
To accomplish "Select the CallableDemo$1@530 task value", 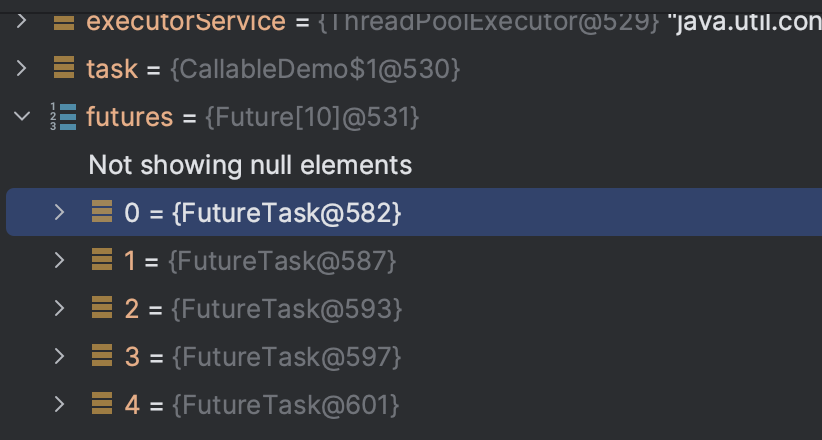I will (x=316, y=69).
